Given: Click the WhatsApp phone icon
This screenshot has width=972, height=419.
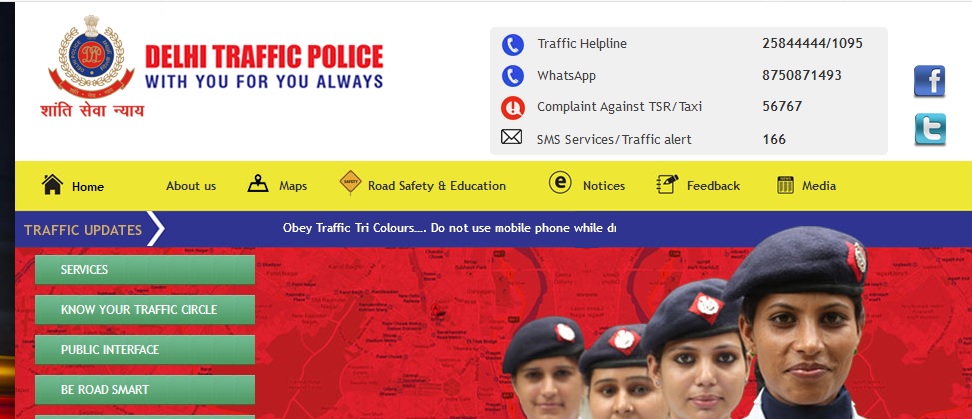Looking at the screenshot, I should (513, 76).
